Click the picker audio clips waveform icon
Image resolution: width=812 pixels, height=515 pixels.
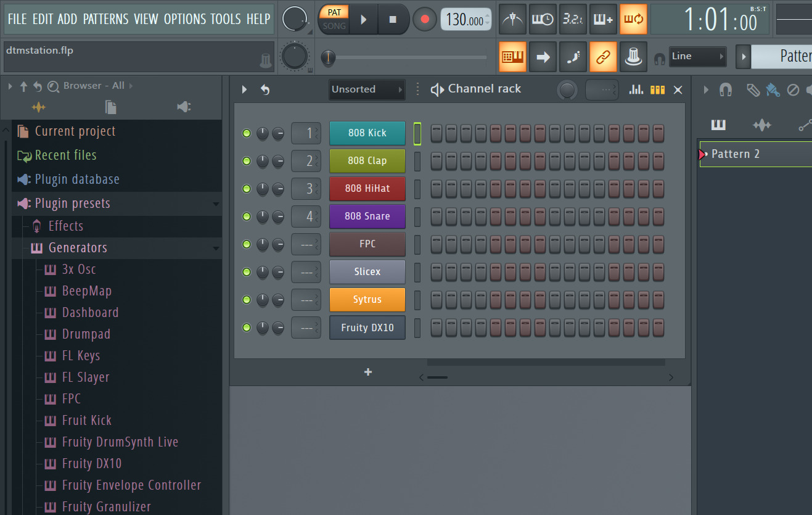[762, 125]
